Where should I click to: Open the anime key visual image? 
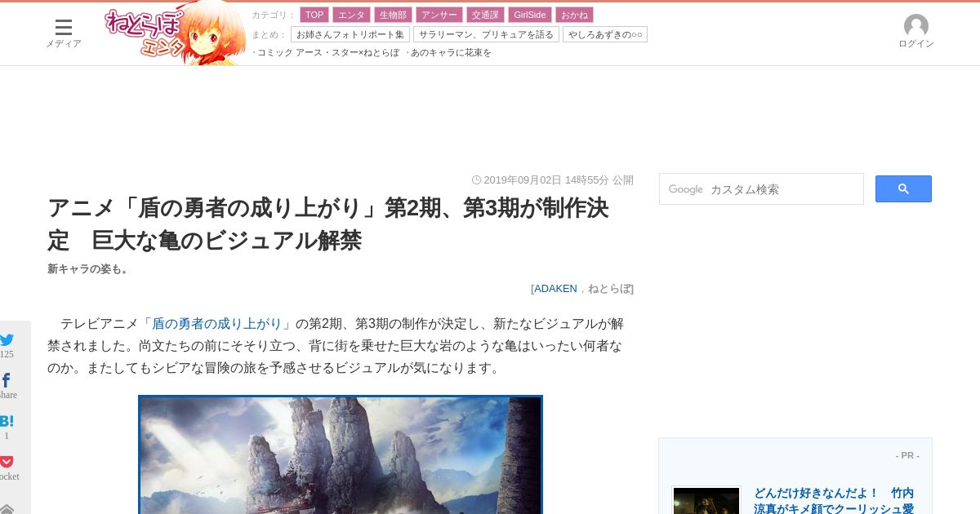(341, 454)
